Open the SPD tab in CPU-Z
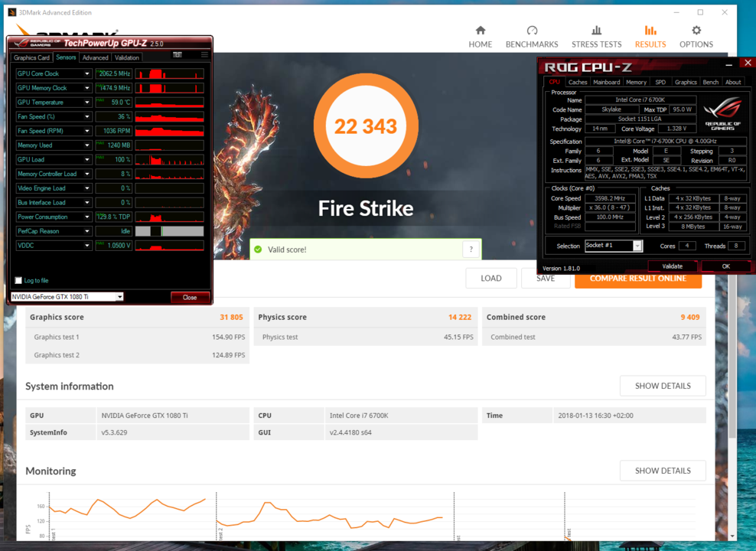The width and height of the screenshot is (756, 551). click(660, 82)
